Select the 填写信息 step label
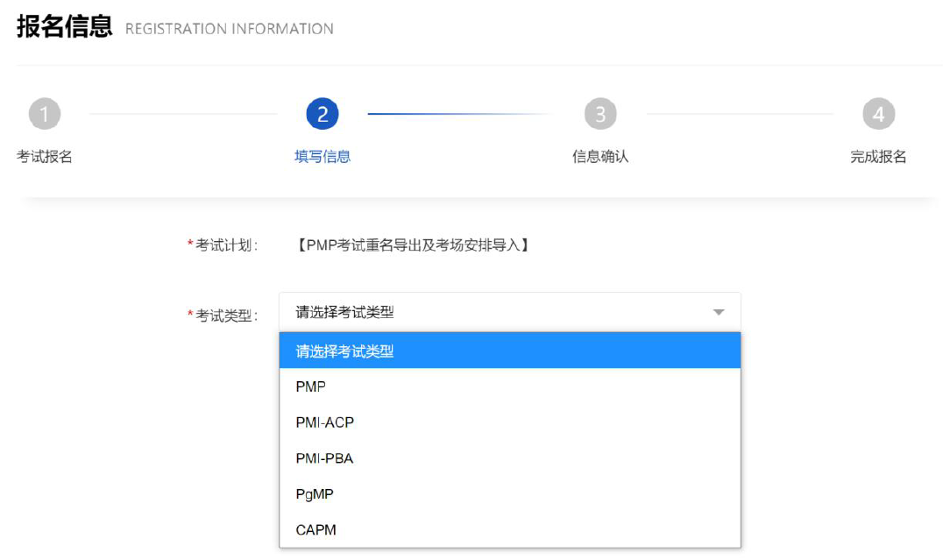 point(323,157)
